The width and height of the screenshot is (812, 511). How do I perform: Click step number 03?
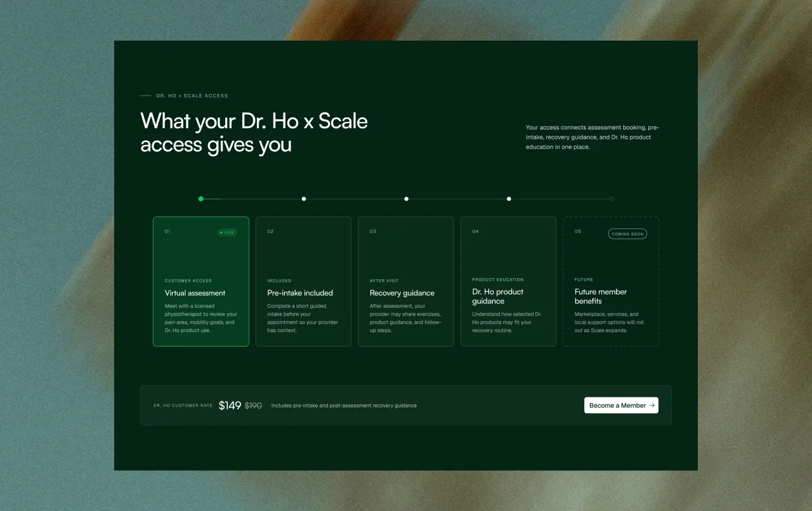coord(373,231)
